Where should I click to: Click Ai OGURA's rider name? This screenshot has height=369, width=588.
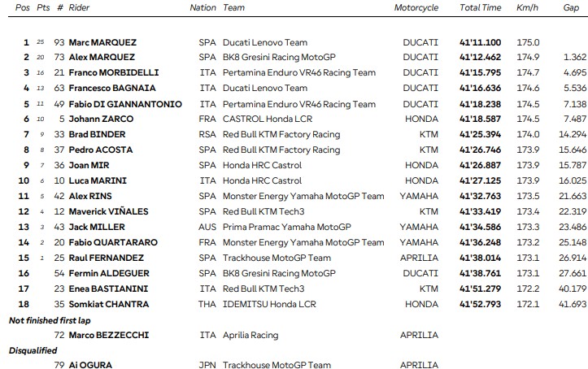click(x=90, y=366)
